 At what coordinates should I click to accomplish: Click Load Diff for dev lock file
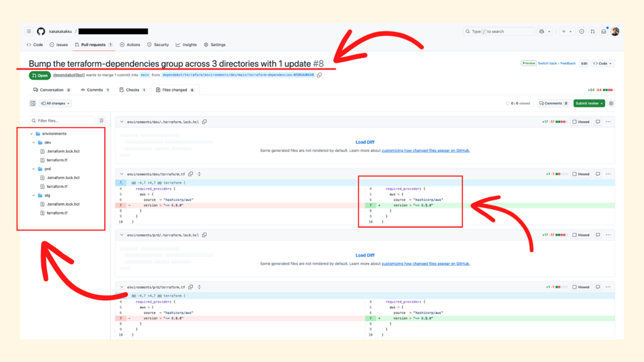tap(365, 142)
